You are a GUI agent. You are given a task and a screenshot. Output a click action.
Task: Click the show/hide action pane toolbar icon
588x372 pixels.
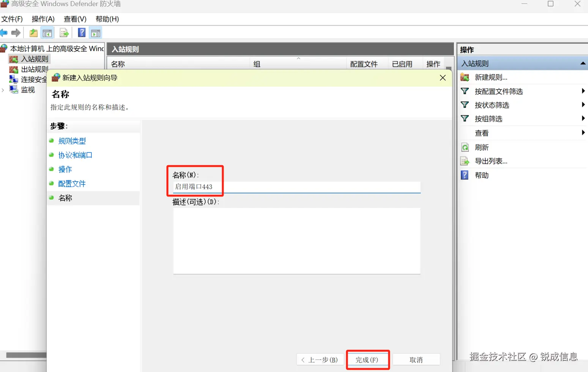[95, 33]
